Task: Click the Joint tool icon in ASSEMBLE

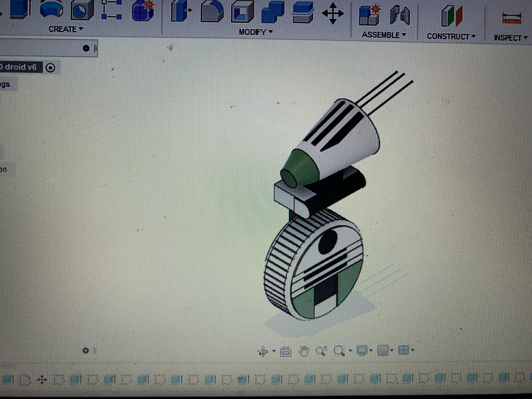Action: tap(400, 15)
